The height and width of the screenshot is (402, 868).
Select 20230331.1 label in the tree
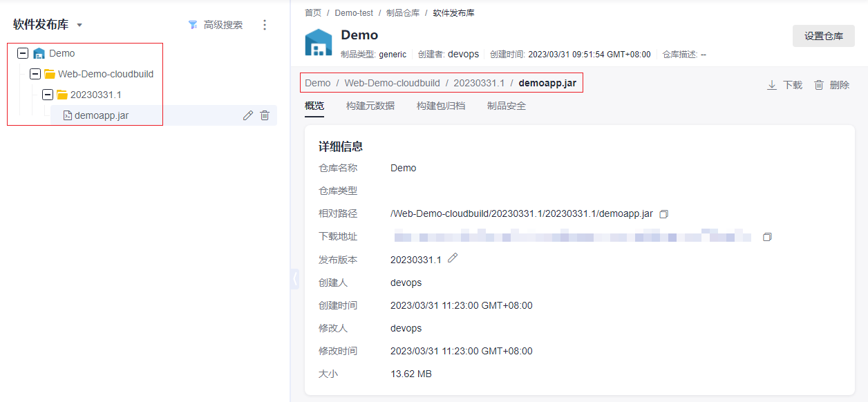point(96,95)
